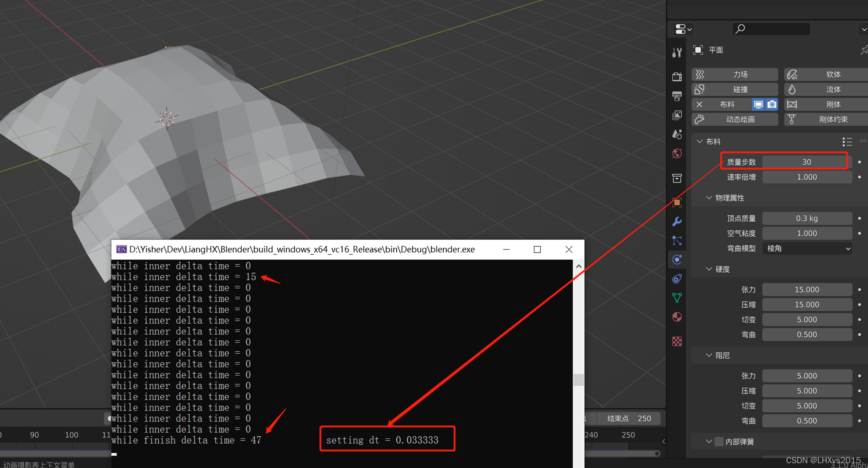Open the Render properties camera tab
The image size is (868, 468).
coord(677,77)
